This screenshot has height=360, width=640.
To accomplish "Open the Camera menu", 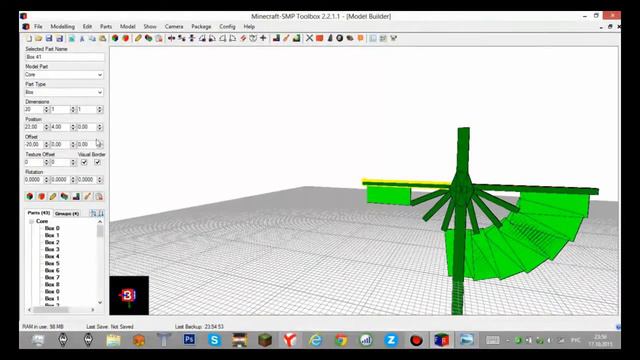I will coord(174,27).
